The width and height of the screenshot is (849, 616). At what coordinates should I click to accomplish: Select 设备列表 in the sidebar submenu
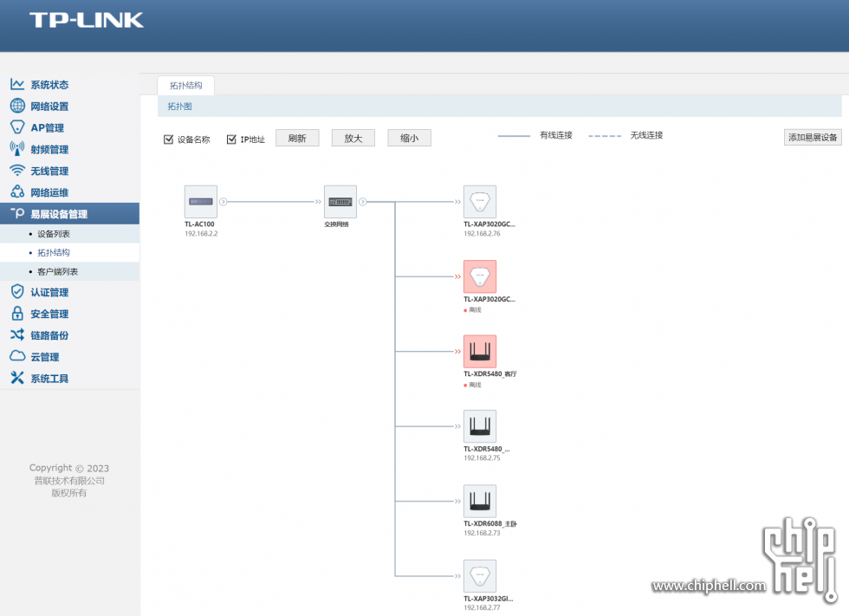54,234
